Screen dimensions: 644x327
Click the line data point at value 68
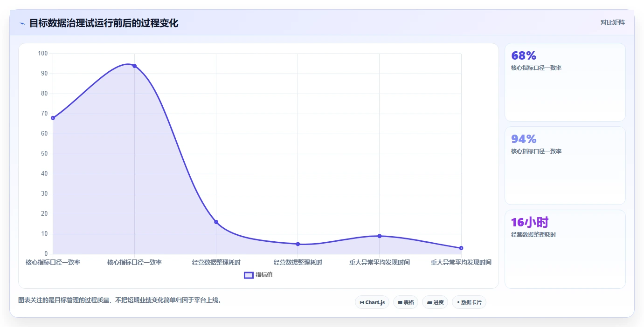coord(53,118)
